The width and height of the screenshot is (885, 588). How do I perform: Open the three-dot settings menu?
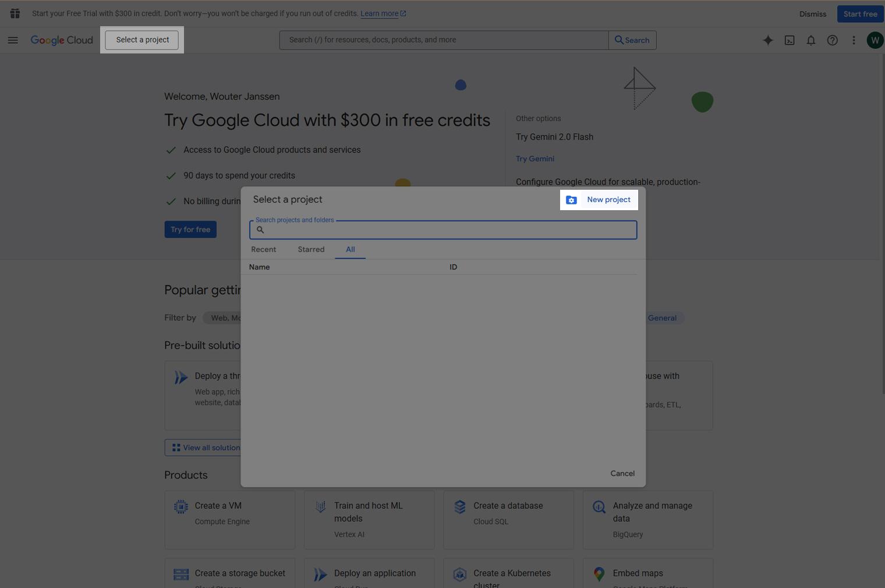(854, 40)
